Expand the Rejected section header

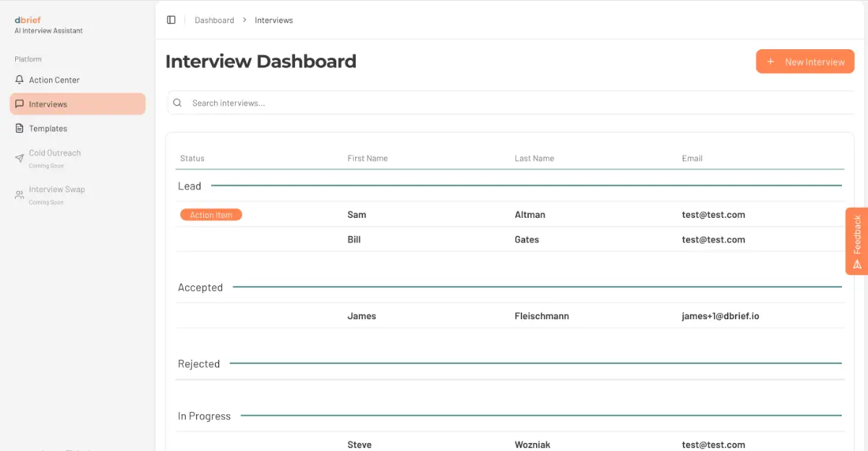[x=199, y=364]
